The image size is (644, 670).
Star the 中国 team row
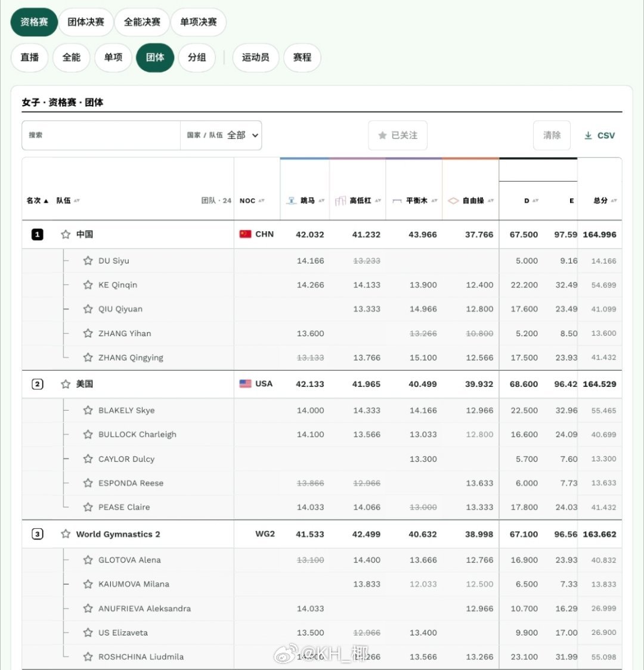pyautogui.click(x=66, y=234)
